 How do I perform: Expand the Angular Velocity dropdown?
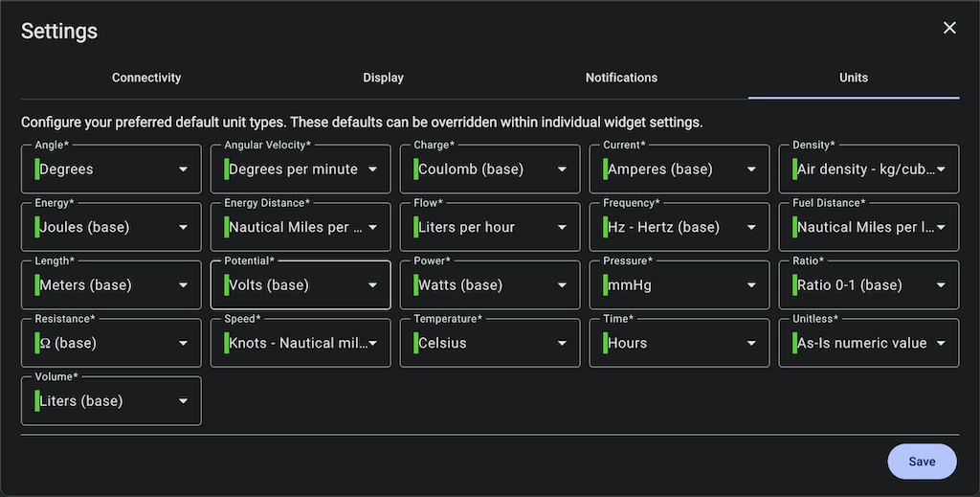301,169
